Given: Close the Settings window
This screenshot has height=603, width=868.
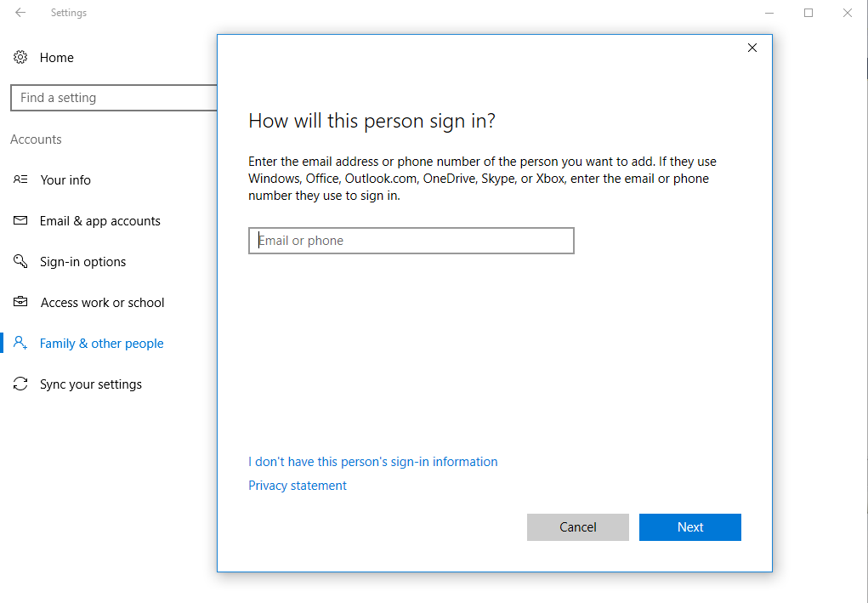Looking at the screenshot, I should coord(848,13).
